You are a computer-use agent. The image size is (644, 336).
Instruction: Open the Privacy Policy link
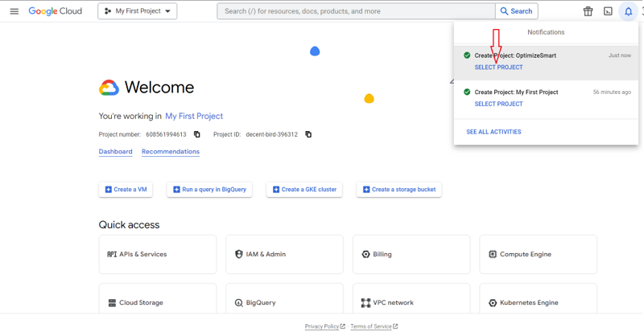click(x=325, y=326)
